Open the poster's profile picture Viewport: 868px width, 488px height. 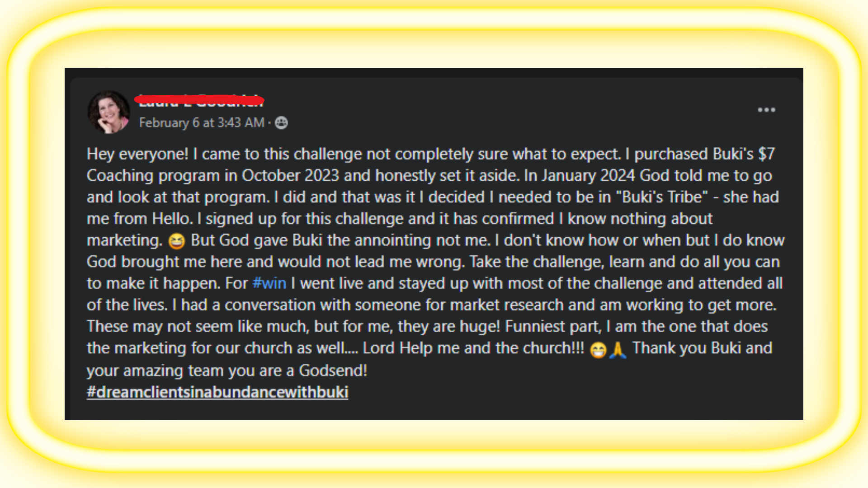click(x=108, y=112)
